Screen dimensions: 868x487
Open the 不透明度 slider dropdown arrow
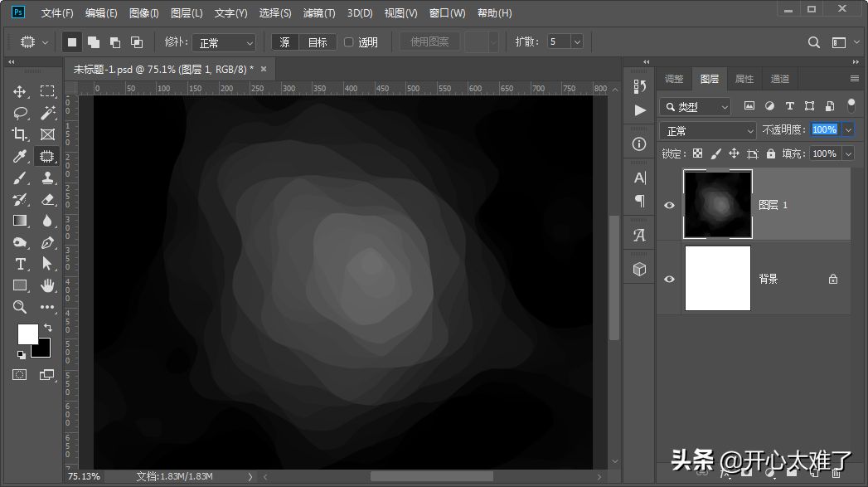click(x=847, y=130)
